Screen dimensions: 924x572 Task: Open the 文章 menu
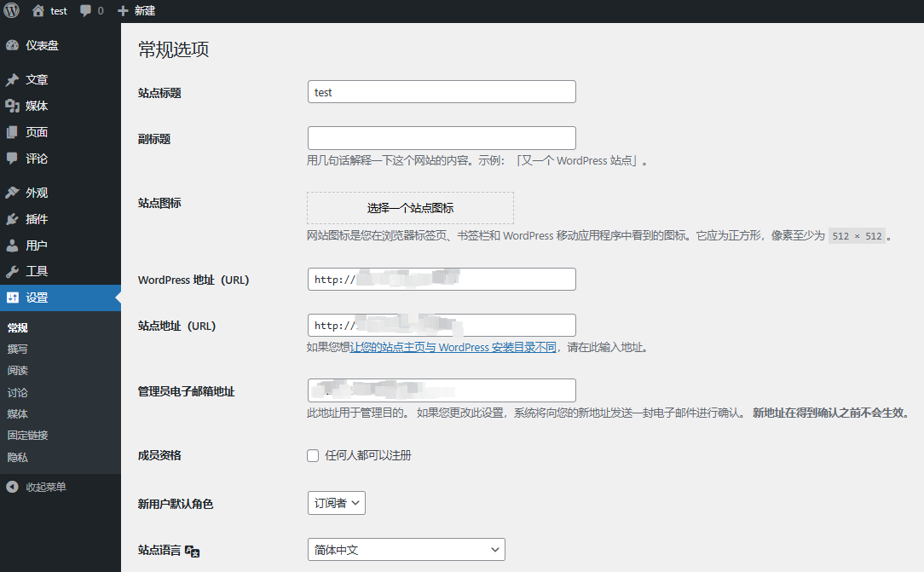click(x=61, y=79)
